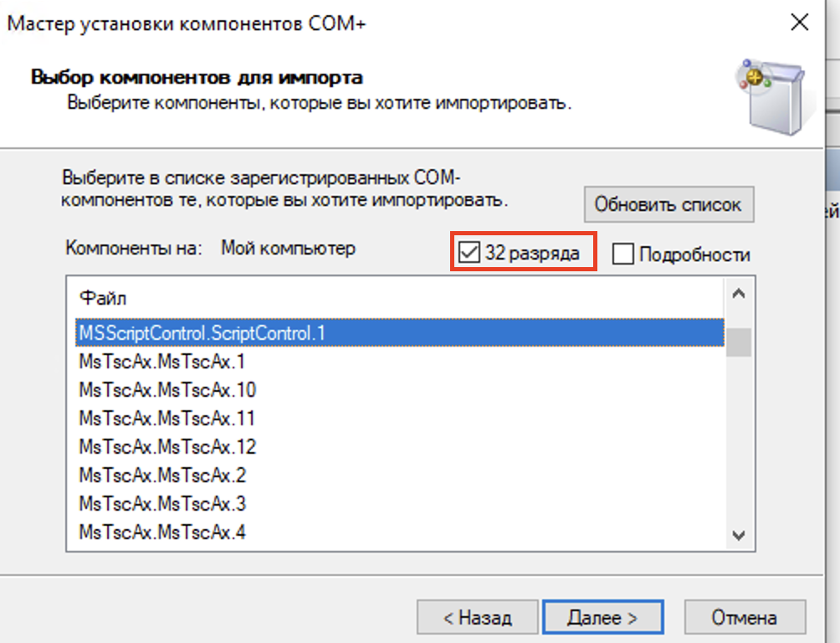840x643 pixels.
Task: Select MsTscAx.MsTscAx.12 list item
Action: point(167,446)
